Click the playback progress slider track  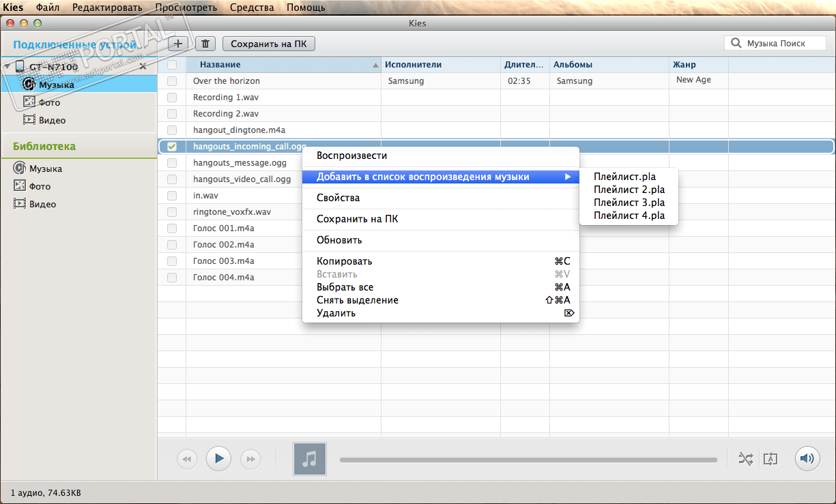[528, 460]
